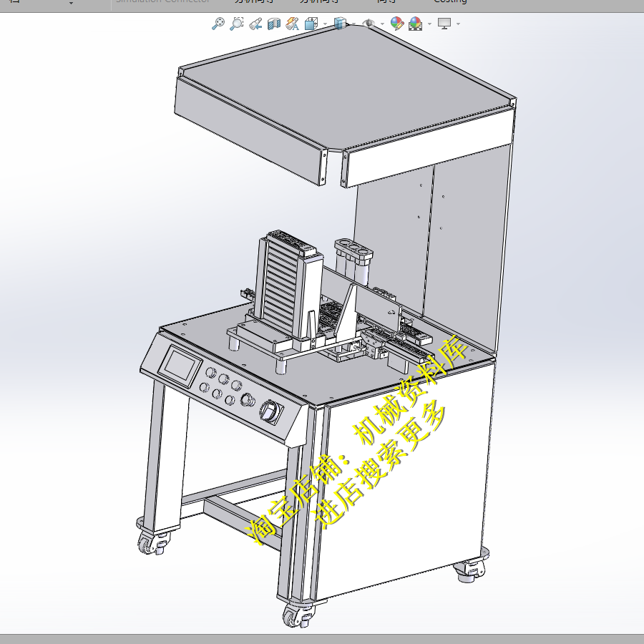This screenshot has height=644, width=644.
Task: Expand the View Orientation dropdown arrow
Action: [325, 24]
